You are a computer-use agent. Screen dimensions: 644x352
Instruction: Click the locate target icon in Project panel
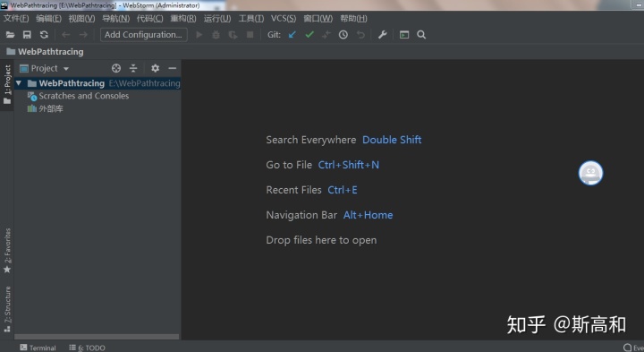pos(116,68)
